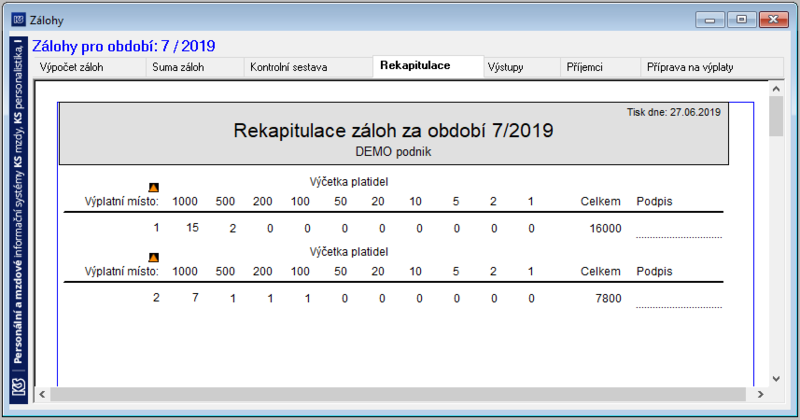Click horizontal scrollbar left arrow
Image resolution: width=800 pixels, height=420 pixels.
click(42, 394)
